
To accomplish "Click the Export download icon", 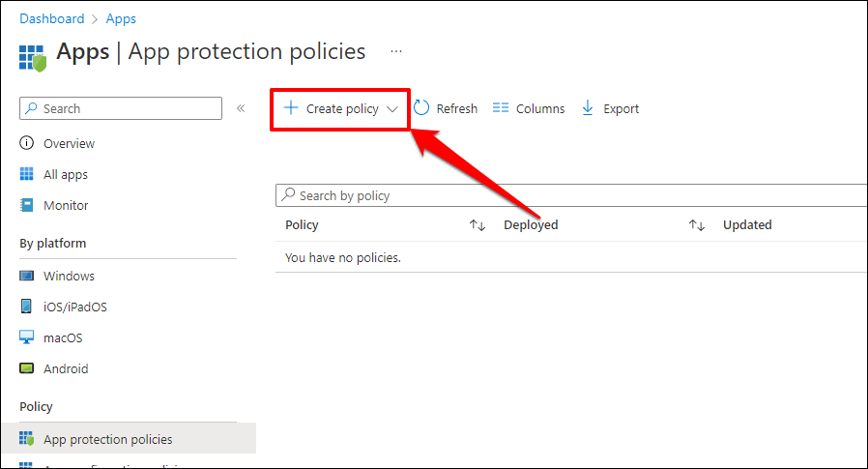I will (588, 108).
